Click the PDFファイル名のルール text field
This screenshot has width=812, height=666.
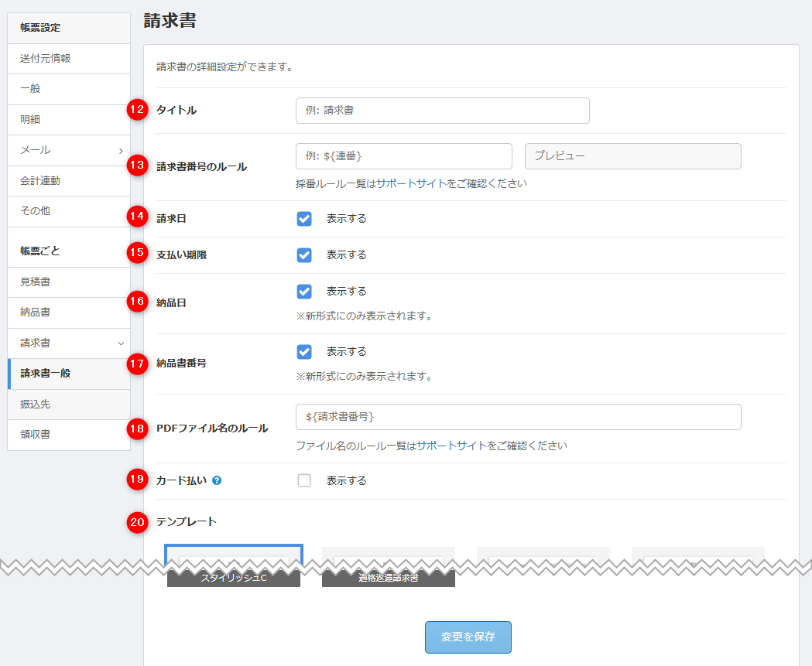[x=518, y=417]
